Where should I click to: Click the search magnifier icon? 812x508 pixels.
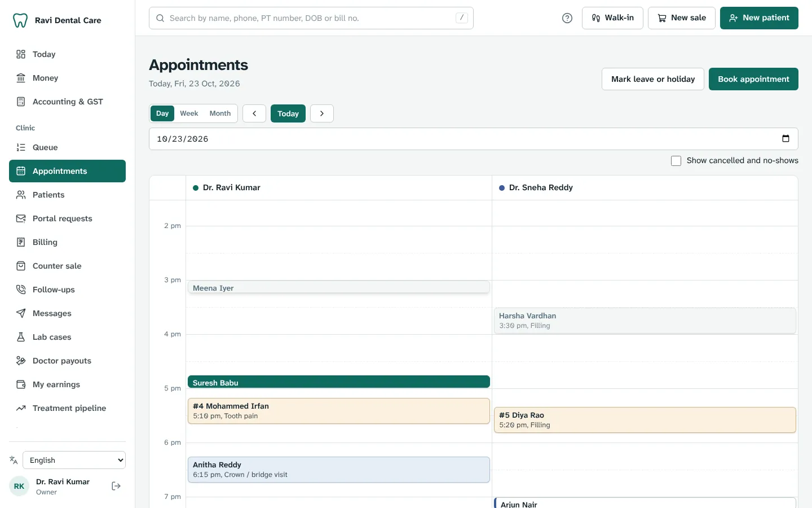[x=160, y=18]
